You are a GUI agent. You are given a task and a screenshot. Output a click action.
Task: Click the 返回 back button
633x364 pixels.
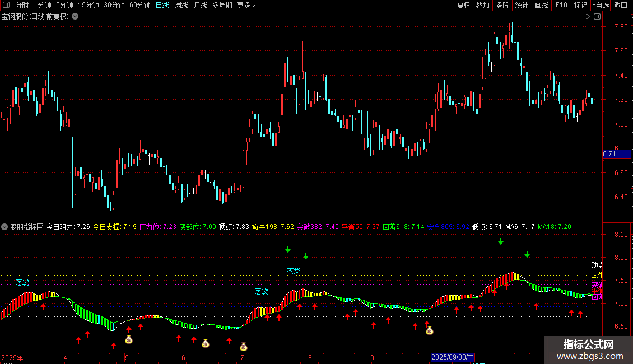(621, 5)
